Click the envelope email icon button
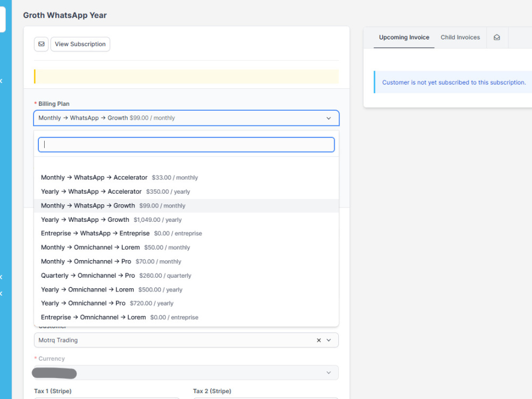The image size is (532, 399). point(41,44)
